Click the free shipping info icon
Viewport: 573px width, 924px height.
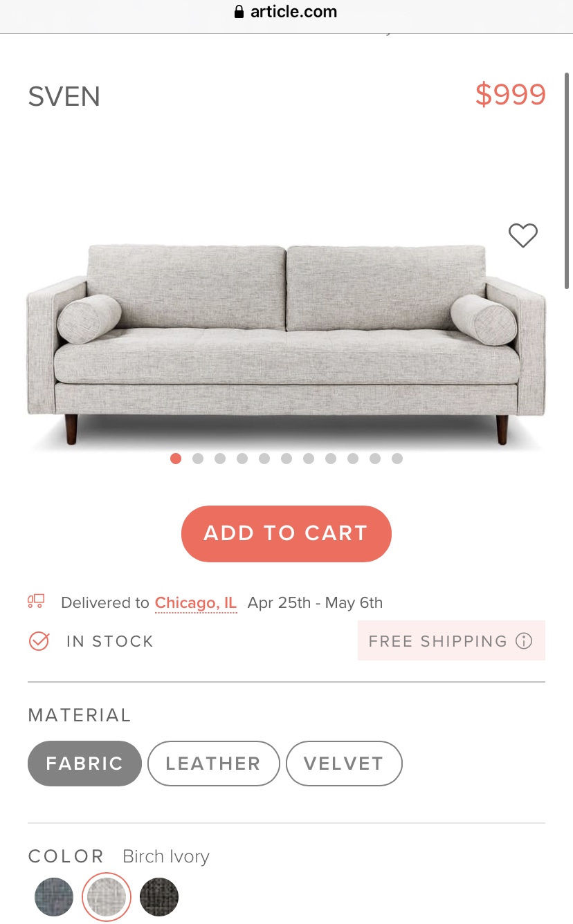click(x=524, y=641)
